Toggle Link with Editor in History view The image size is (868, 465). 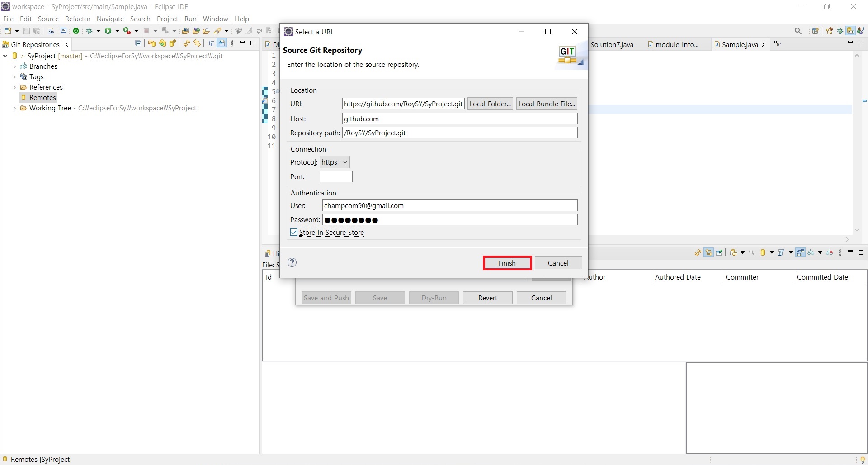(709, 253)
